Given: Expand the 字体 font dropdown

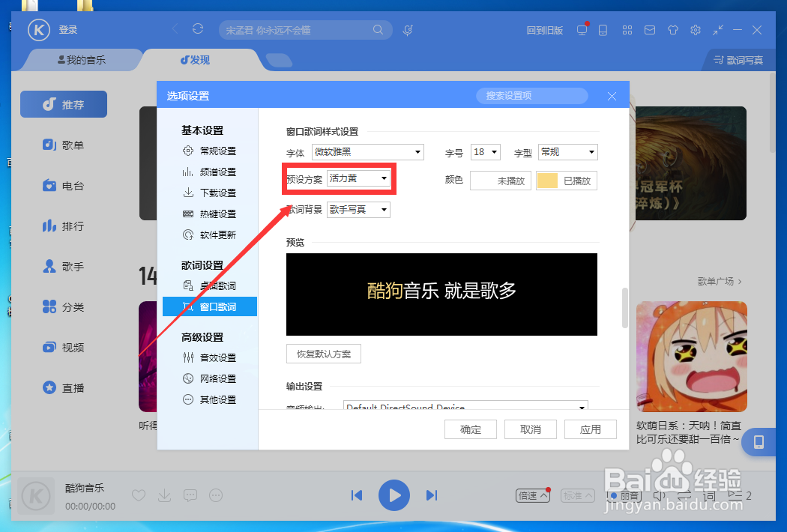Looking at the screenshot, I should pos(367,151).
